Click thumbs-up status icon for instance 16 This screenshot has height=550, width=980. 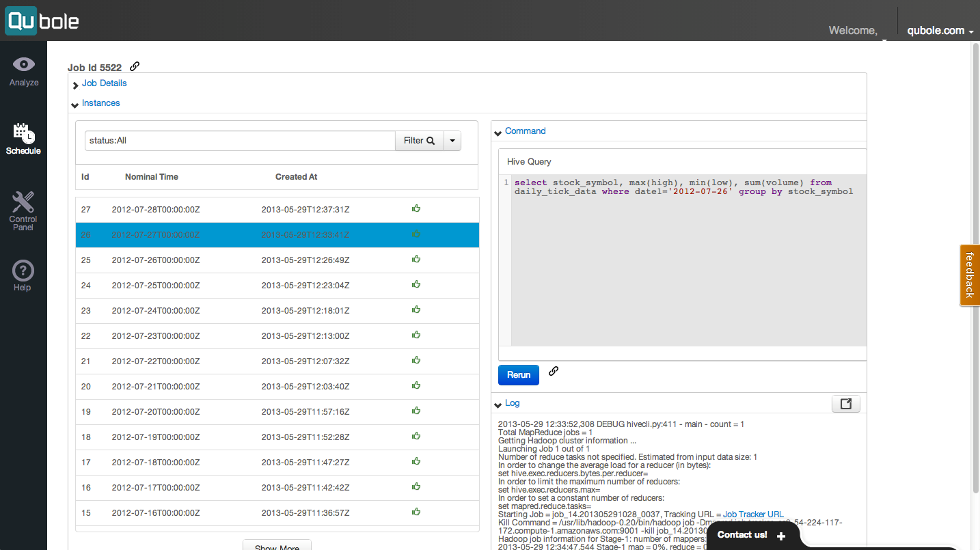(416, 486)
